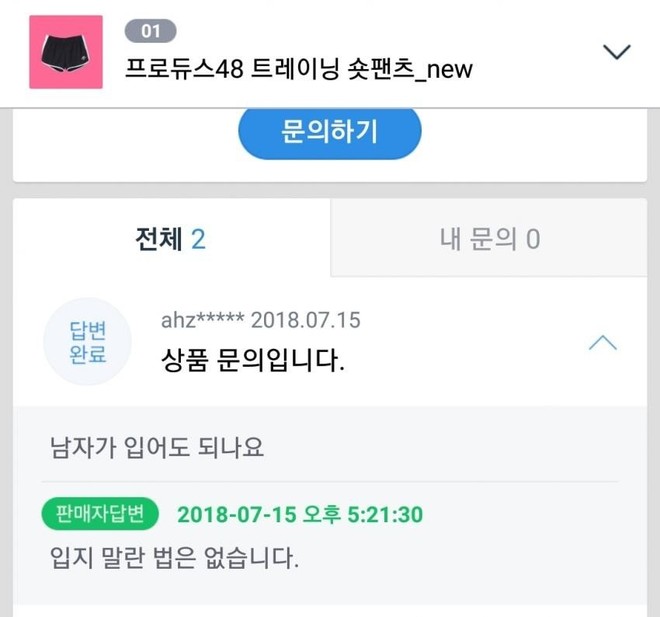The width and height of the screenshot is (660, 617).
Task: Click the green 판매자답변 badge
Action: (101, 514)
